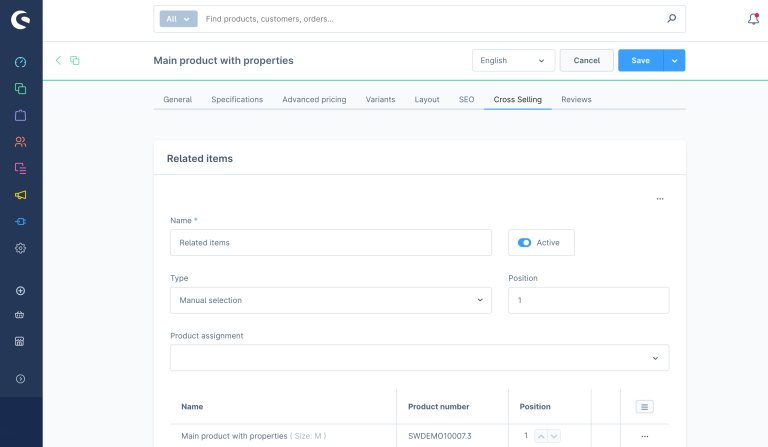Open the All search filter dropdown
This screenshot has height=447, width=768.
(x=178, y=19)
